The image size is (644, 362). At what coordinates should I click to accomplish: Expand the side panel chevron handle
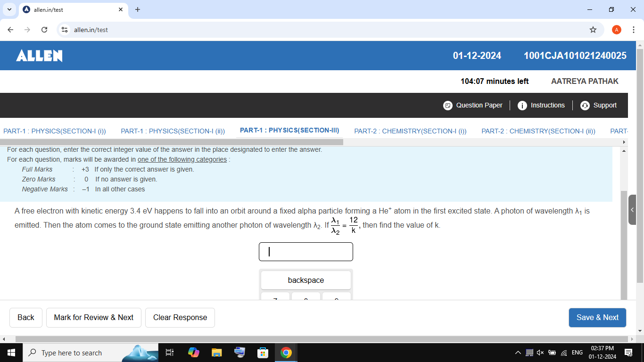pyautogui.click(x=632, y=210)
